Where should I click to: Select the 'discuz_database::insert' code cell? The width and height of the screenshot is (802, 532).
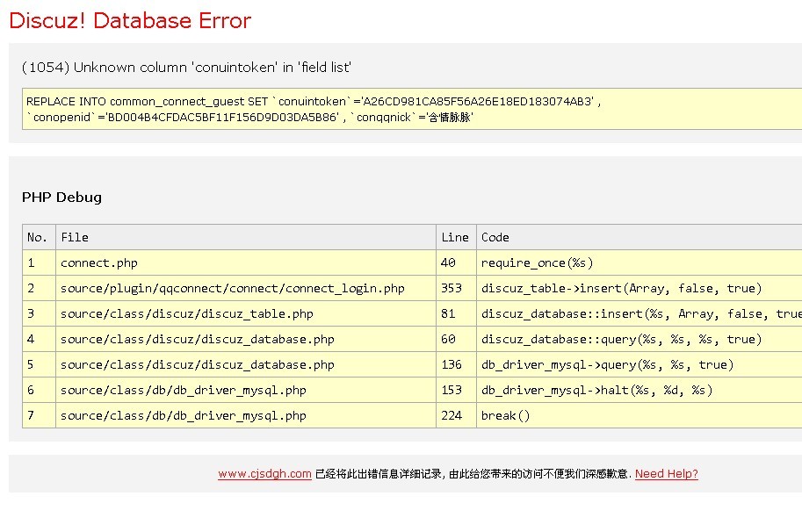click(639, 313)
